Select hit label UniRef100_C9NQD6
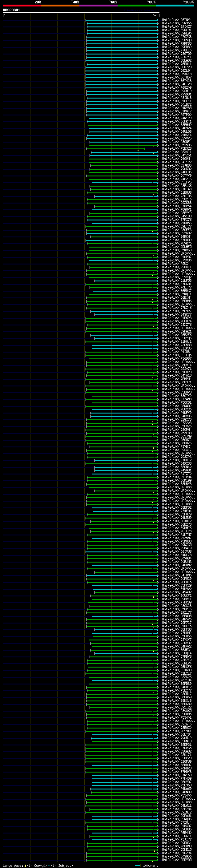Viewport: 197px width, 868px height. (176, 819)
